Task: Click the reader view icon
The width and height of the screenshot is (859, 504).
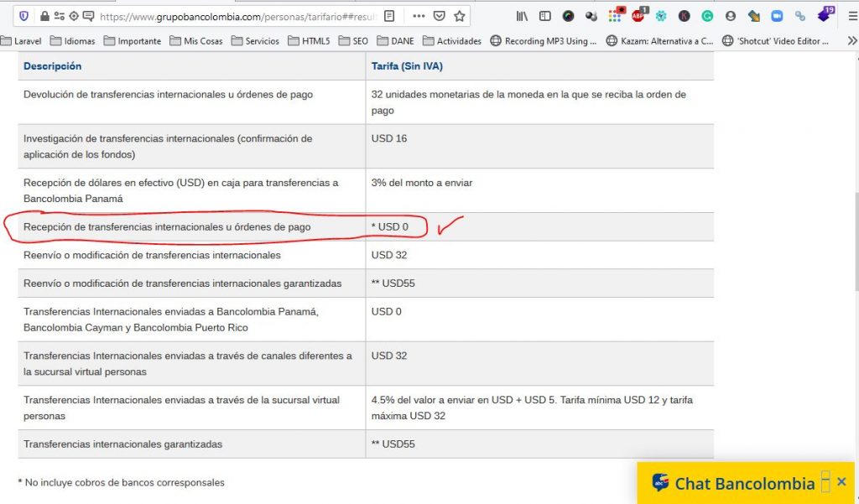Action: (389, 17)
